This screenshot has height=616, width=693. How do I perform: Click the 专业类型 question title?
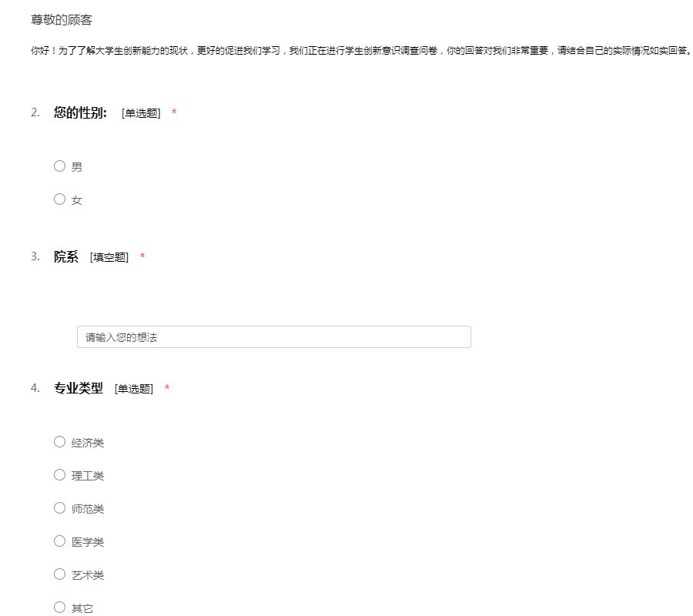pyautogui.click(x=78, y=388)
